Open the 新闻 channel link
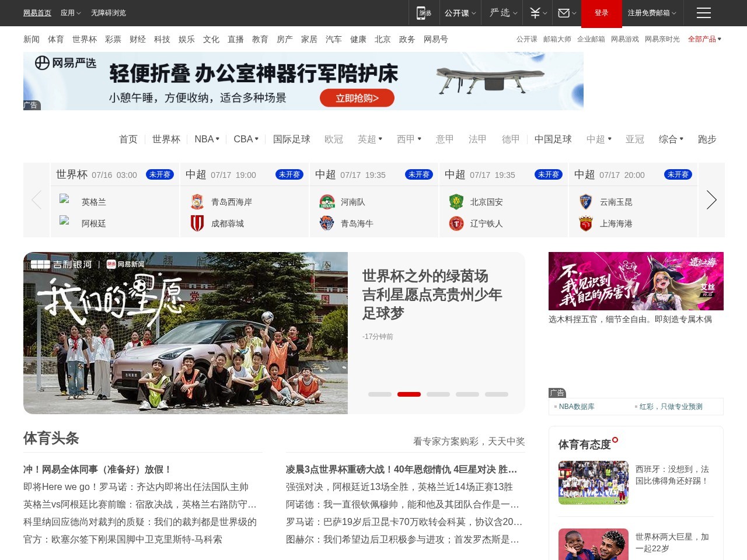Screen dimensions: 747x560 [32, 39]
